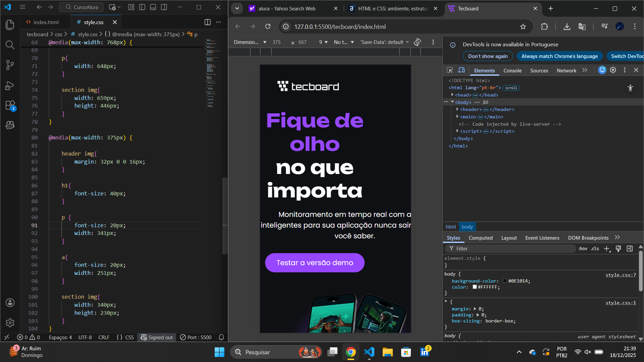Expand the header element in Elements tree
644x362 pixels.
[x=458, y=109]
